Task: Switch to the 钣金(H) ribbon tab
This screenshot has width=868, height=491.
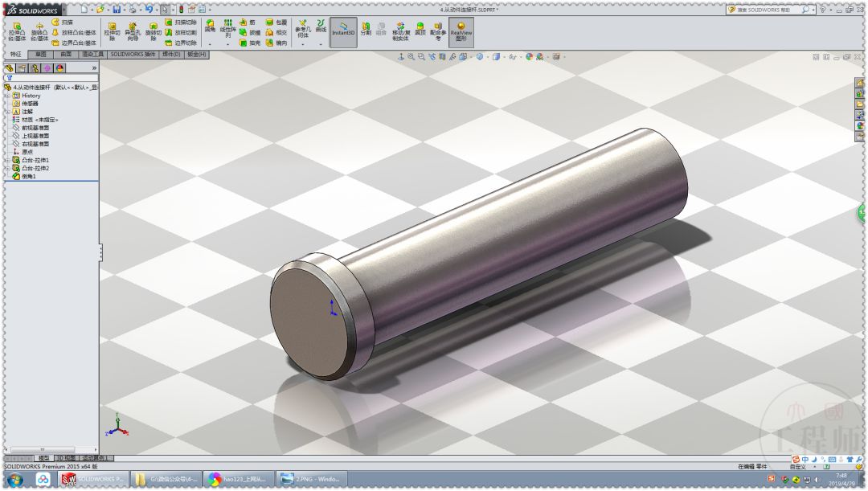Action: [x=197, y=55]
